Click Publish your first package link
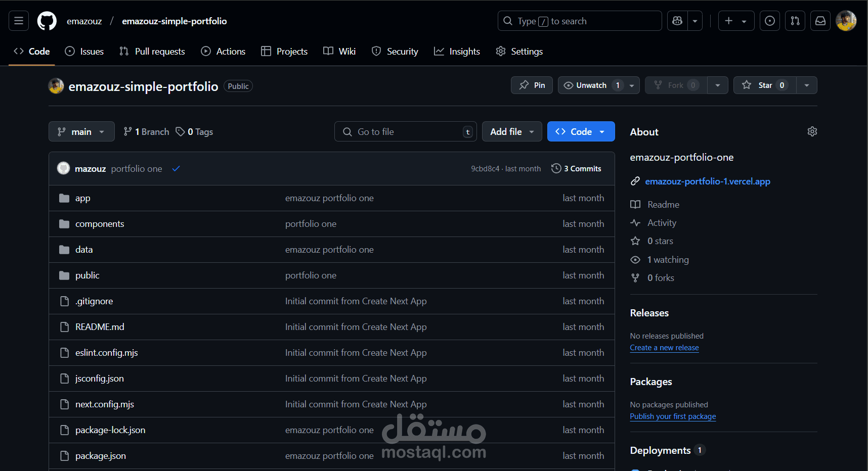The width and height of the screenshot is (868, 471). point(673,416)
